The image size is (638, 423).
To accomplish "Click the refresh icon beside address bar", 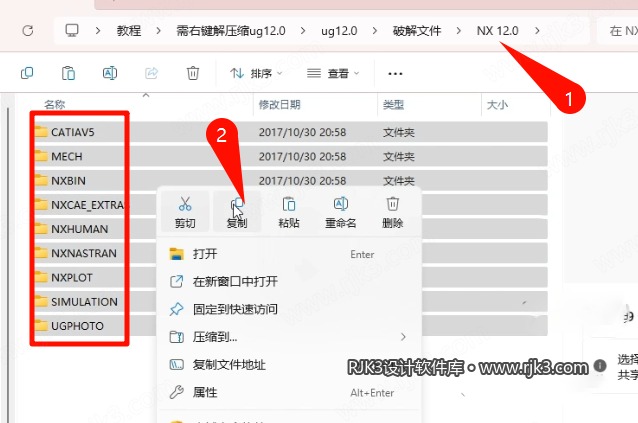I will [x=28, y=31].
